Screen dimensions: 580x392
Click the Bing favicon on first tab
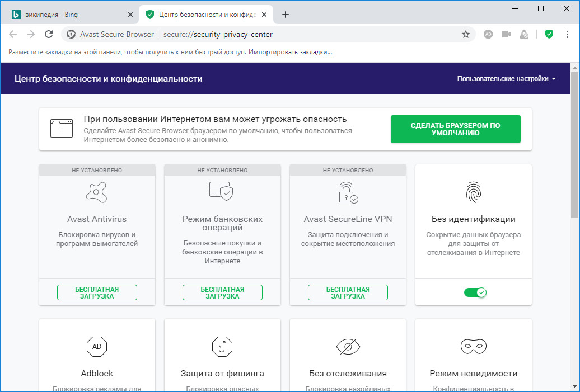(x=16, y=15)
